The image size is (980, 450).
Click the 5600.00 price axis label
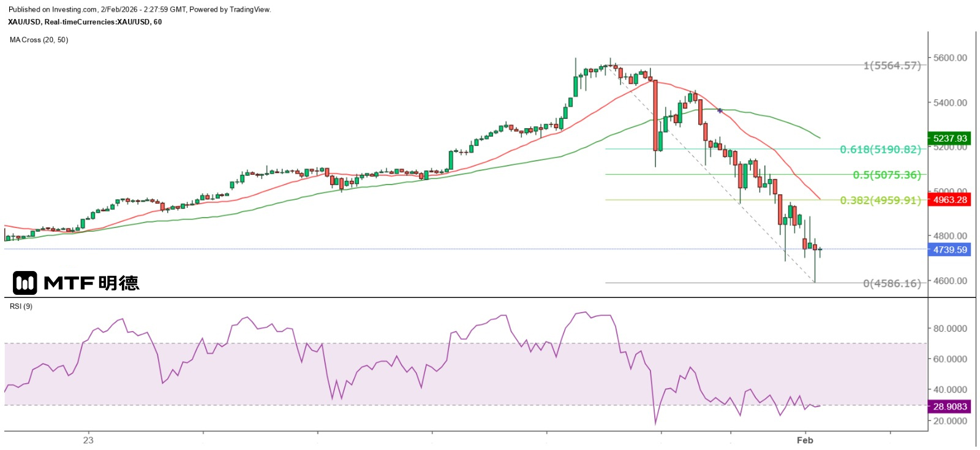950,58
